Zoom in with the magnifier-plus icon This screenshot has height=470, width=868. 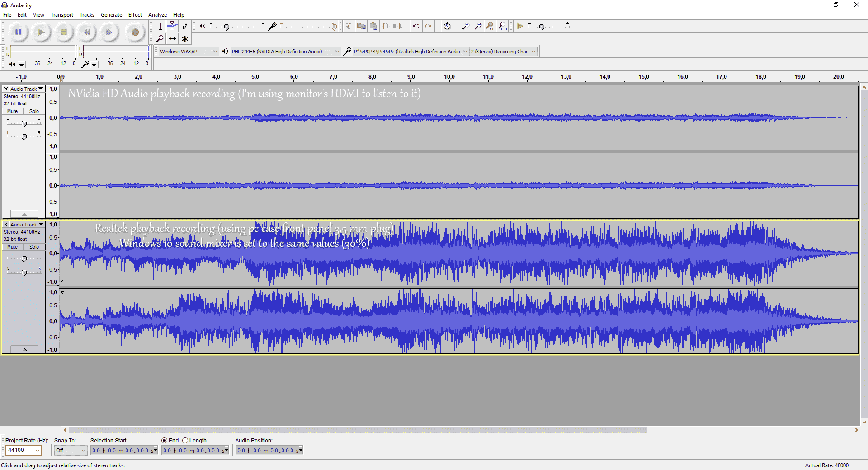pyautogui.click(x=466, y=26)
